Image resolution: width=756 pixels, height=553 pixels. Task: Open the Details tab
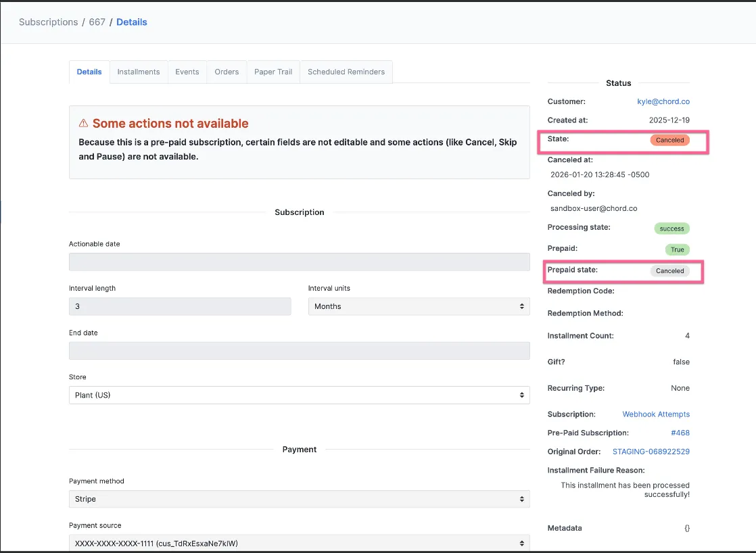(x=89, y=72)
